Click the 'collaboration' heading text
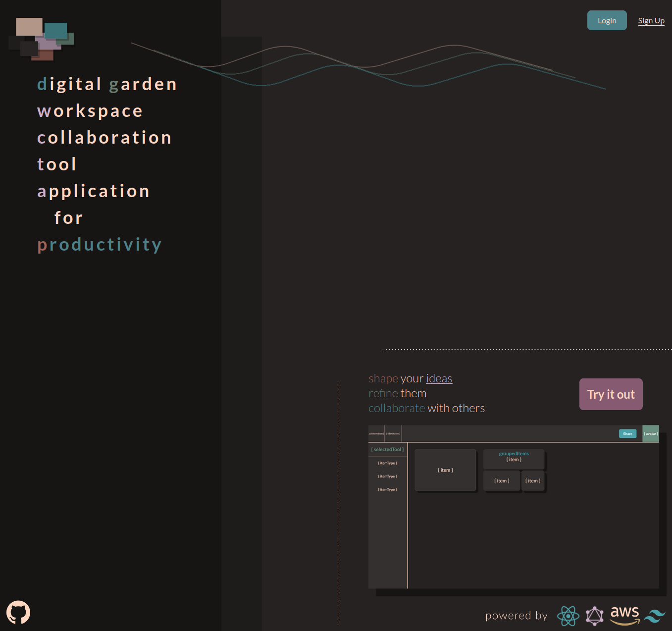 (x=104, y=138)
